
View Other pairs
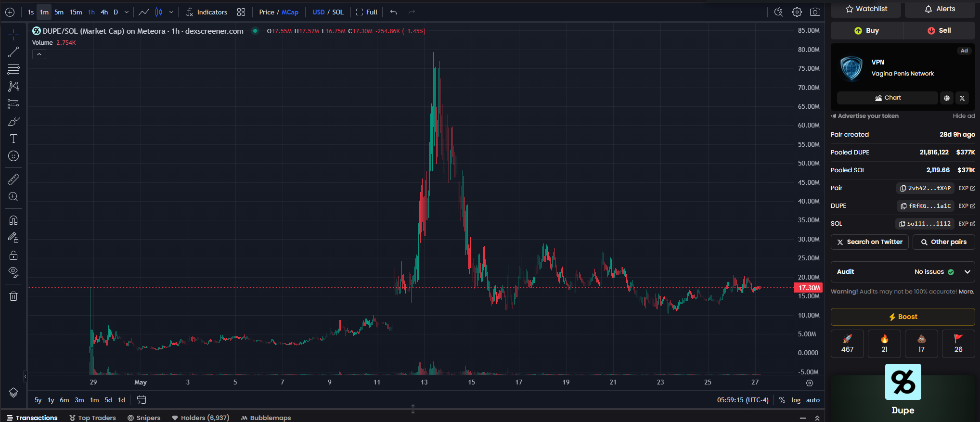[944, 242]
